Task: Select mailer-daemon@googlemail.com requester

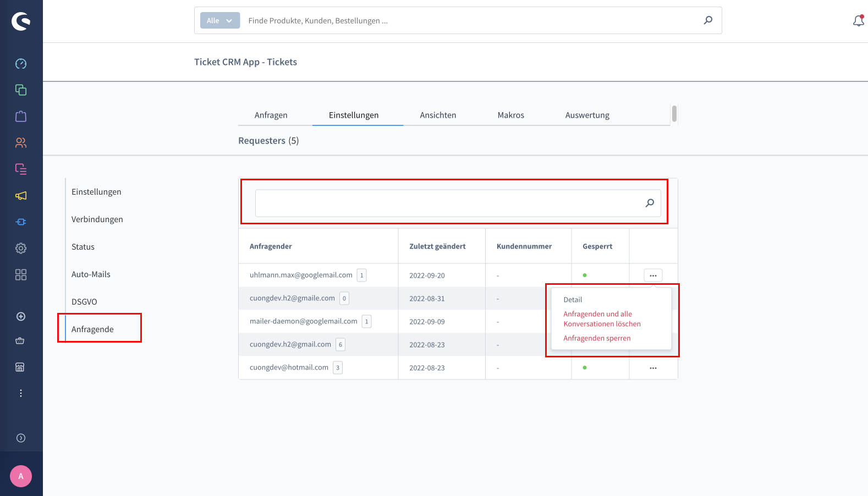Action: tap(304, 321)
